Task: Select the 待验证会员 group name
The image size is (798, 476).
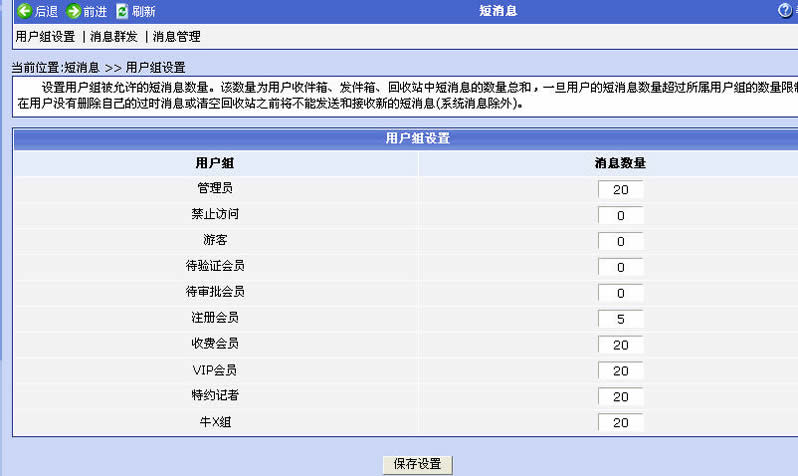Action: pos(215,266)
